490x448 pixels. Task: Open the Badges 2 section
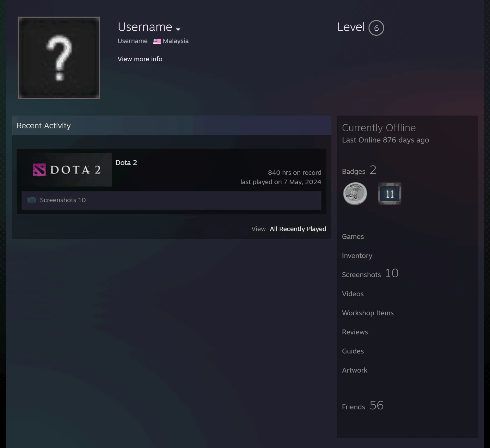(x=359, y=170)
